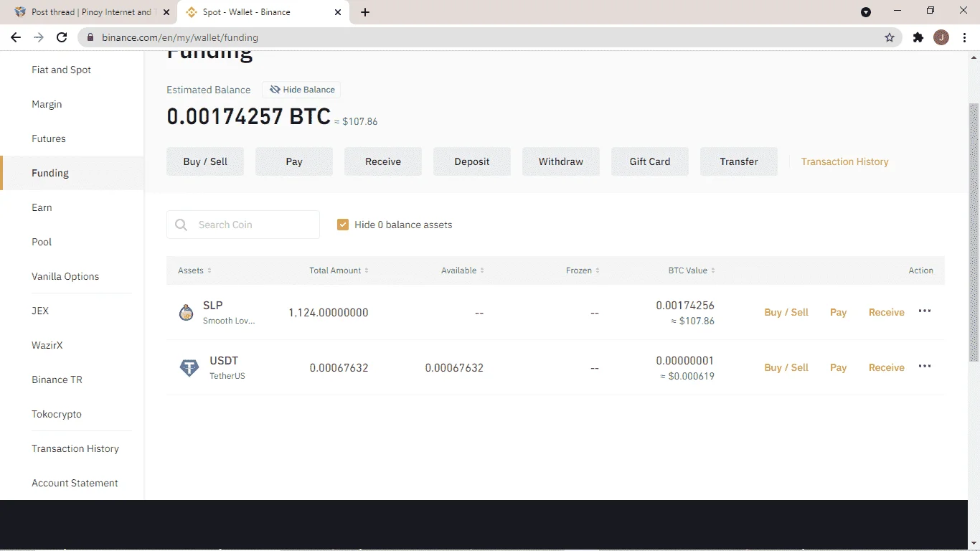Viewport: 980px width, 551px height.
Task: Go to the Futures wallet
Action: coord(49,138)
